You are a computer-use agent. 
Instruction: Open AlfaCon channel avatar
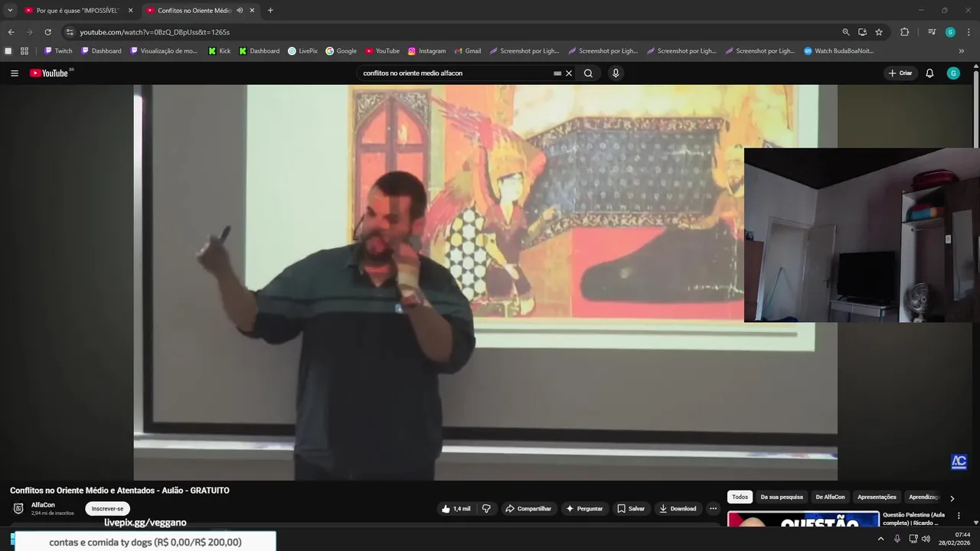pyautogui.click(x=18, y=509)
